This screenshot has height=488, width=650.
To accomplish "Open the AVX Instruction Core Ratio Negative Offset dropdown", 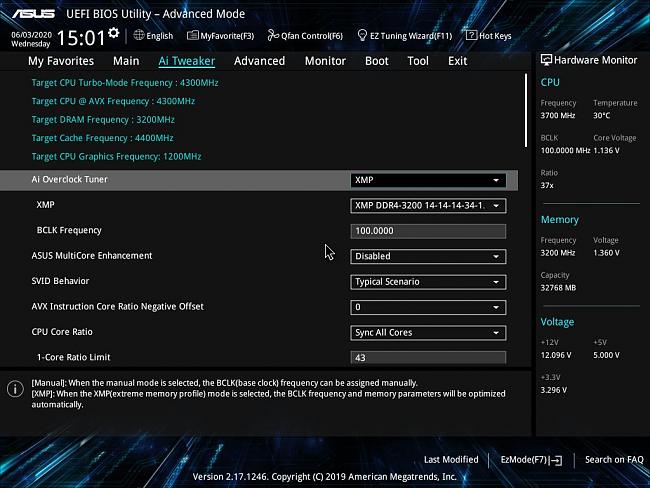I will pos(428,307).
